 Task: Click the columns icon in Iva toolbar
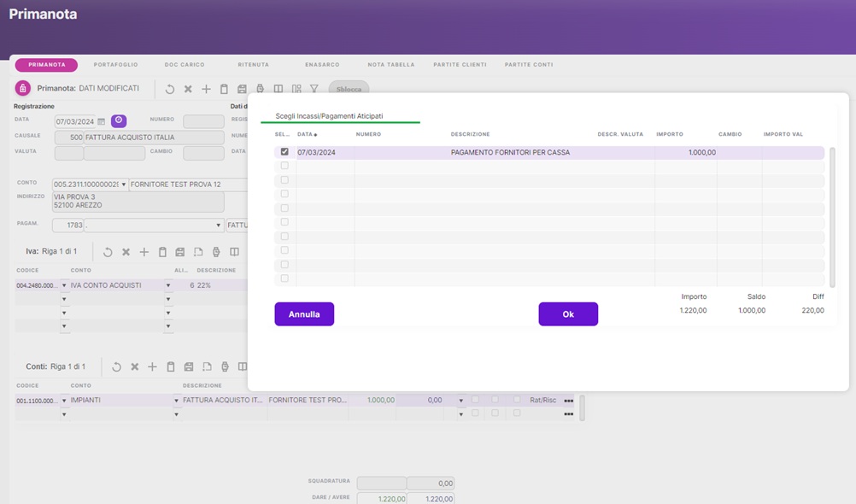(x=234, y=252)
